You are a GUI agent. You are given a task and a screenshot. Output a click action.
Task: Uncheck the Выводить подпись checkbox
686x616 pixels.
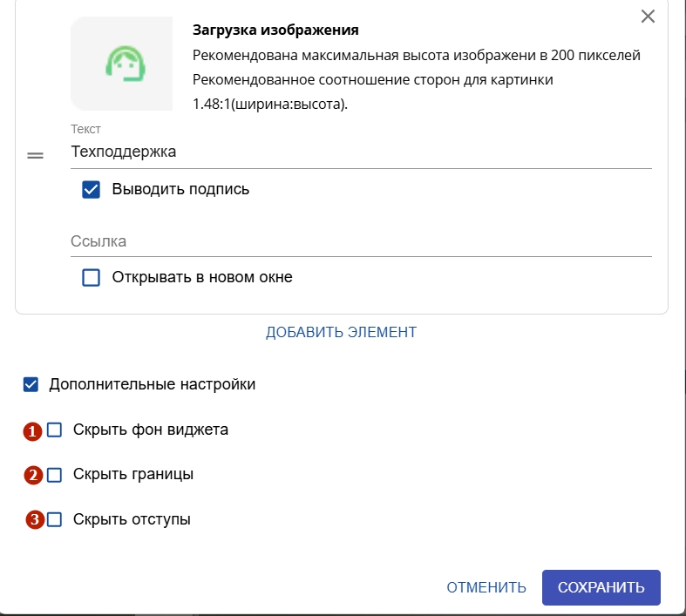tap(91, 190)
